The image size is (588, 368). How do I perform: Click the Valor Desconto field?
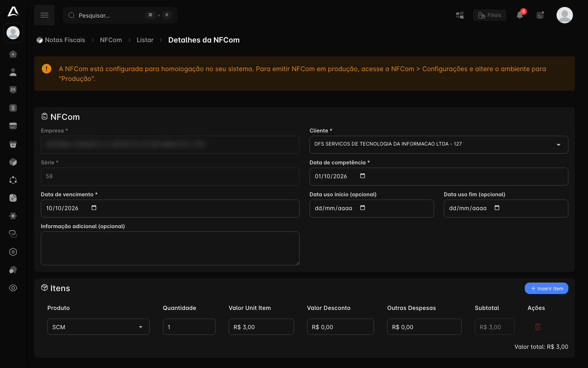[341, 327]
